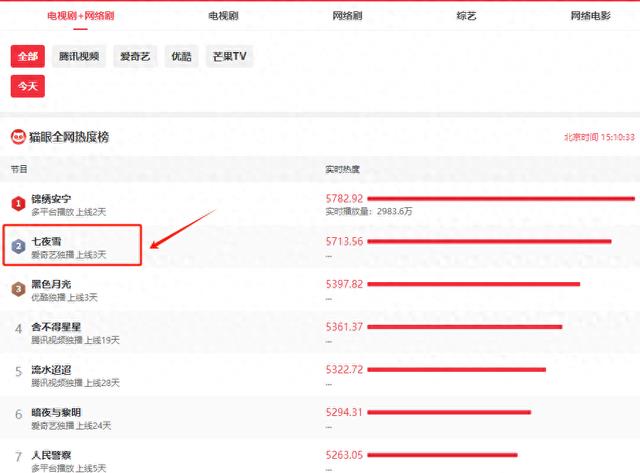The height and width of the screenshot is (473, 640).
Task: Filter by 芒果TV platform
Action: click(229, 56)
